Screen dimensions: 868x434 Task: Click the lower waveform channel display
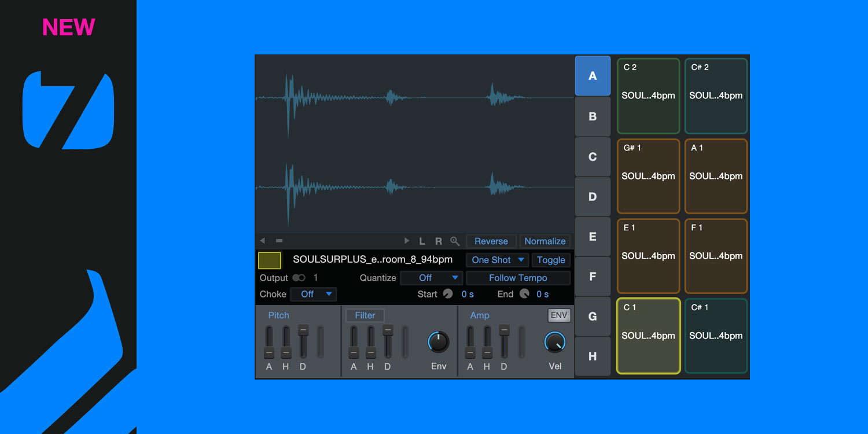tap(414, 187)
